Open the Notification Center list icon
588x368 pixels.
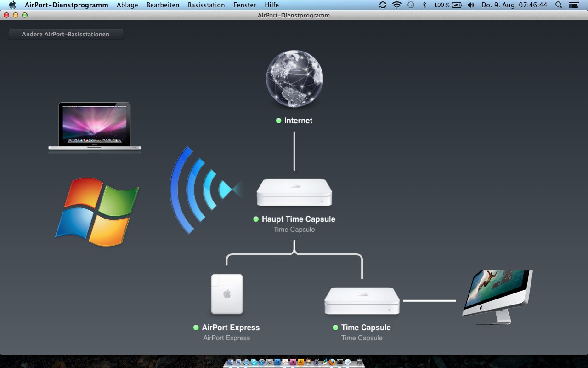[x=575, y=5]
